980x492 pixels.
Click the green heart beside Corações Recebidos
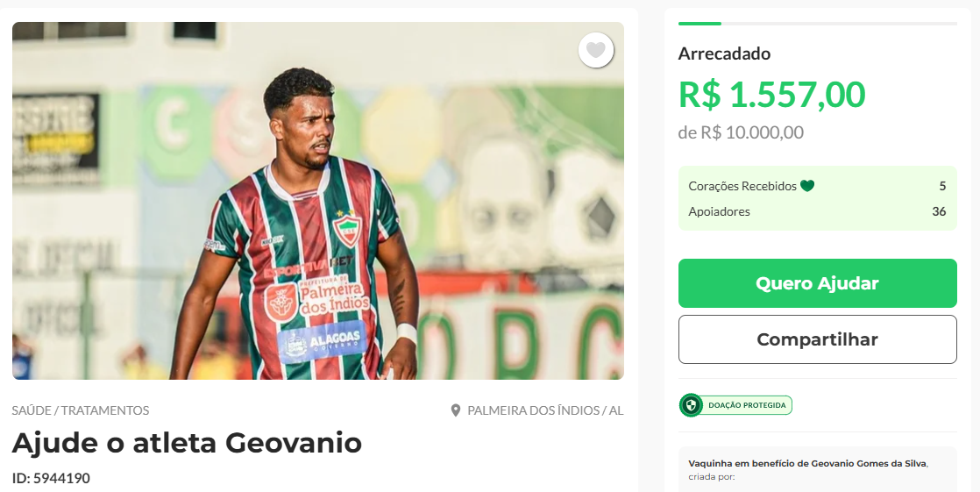pos(807,186)
